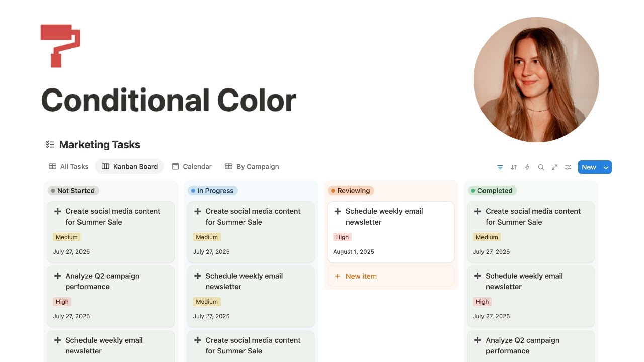Viewport: 644px width, 362px height.
Task: Open Reviewing card Schedule weekly email newsletter
Action: [x=384, y=217]
